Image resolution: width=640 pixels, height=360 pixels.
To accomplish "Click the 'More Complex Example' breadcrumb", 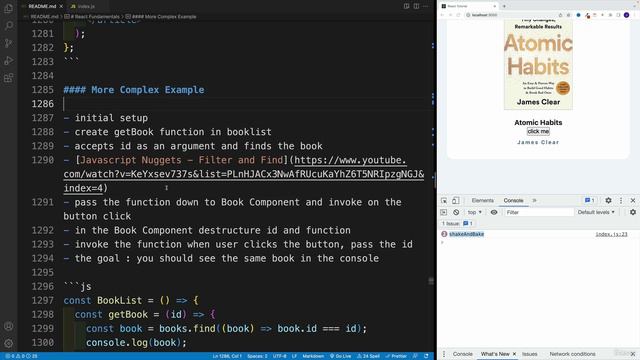I will point(161,17).
